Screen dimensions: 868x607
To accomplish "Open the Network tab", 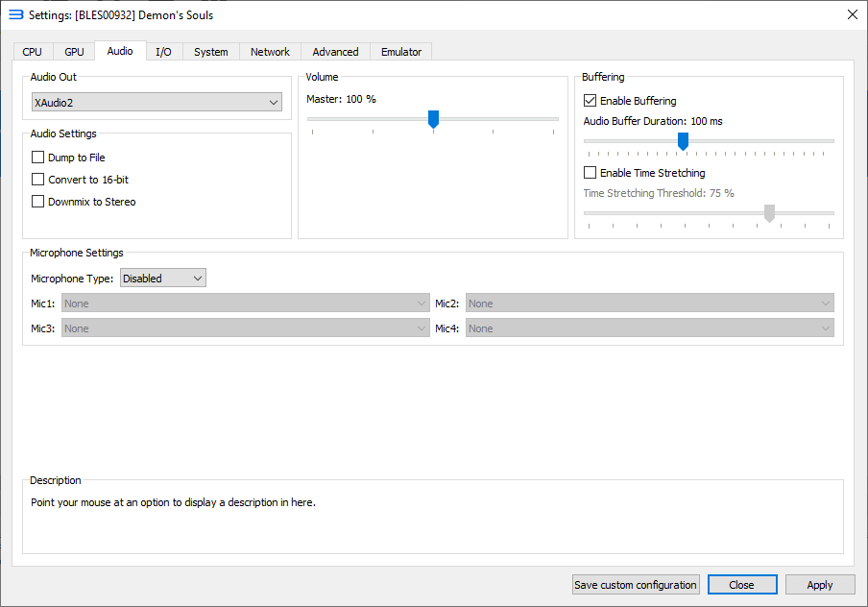I will pos(270,52).
